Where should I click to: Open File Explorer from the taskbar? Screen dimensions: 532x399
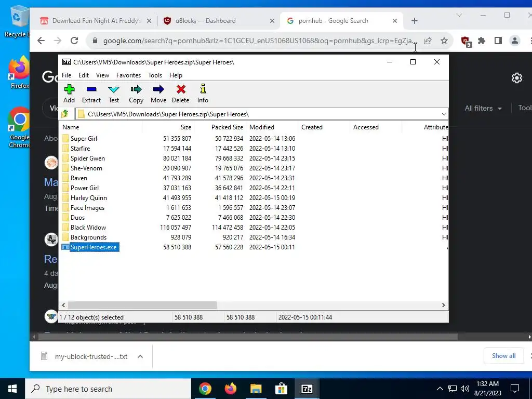click(x=256, y=389)
